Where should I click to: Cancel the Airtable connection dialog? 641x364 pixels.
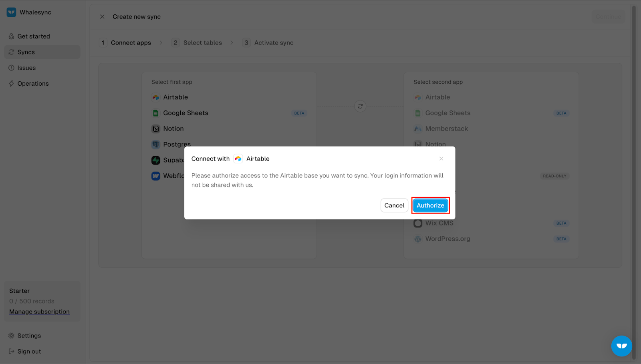[x=394, y=205]
